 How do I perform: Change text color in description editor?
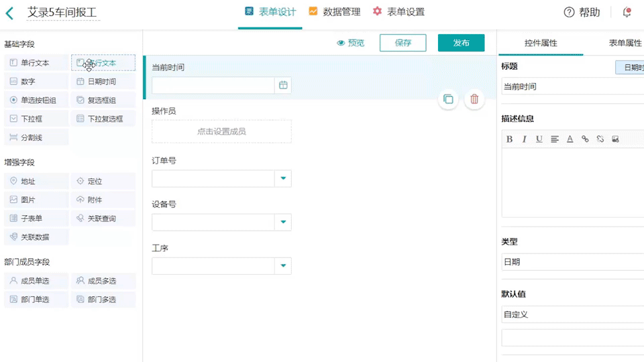coord(570,139)
